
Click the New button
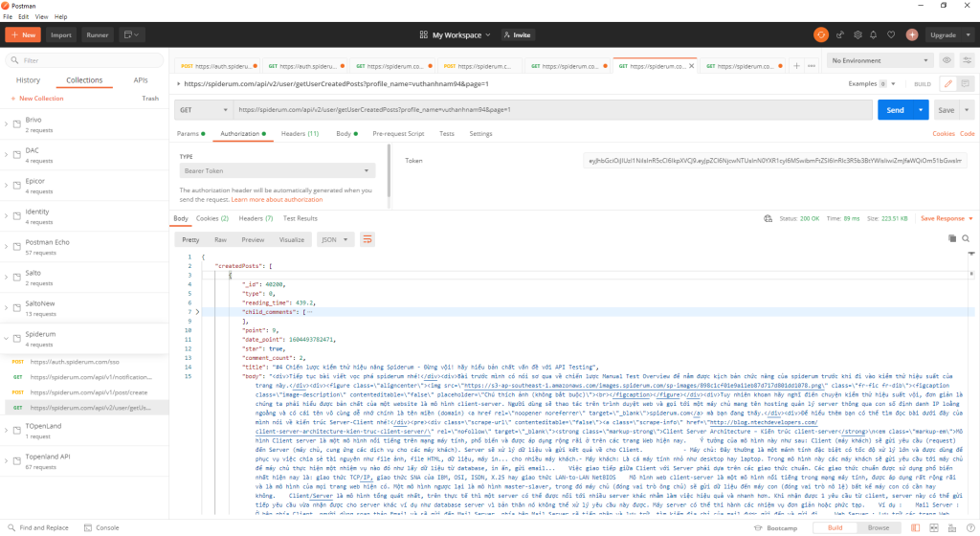(x=23, y=35)
